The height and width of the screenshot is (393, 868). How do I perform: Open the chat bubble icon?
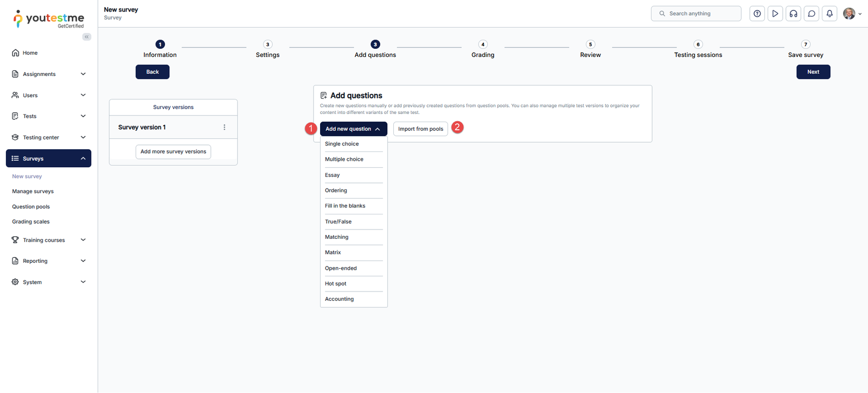812,14
